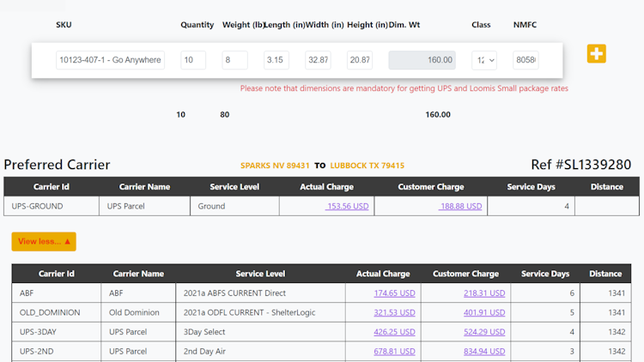Screen dimensions: 644x362
Task: Focus the Width (in) field
Action: click(x=318, y=60)
